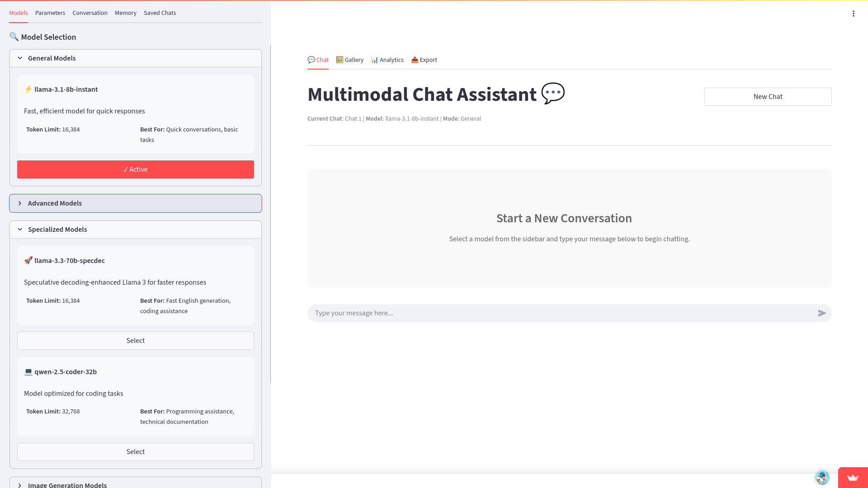
Task: Click the lightning icon for llama-3.1-8b-instant
Action: [x=28, y=89]
